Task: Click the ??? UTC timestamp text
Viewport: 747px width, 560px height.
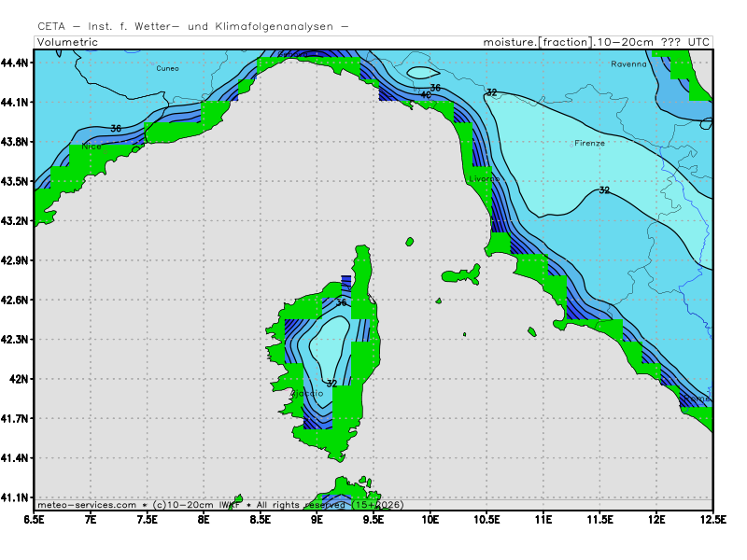Action: pyautogui.click(x=684, y=42)
